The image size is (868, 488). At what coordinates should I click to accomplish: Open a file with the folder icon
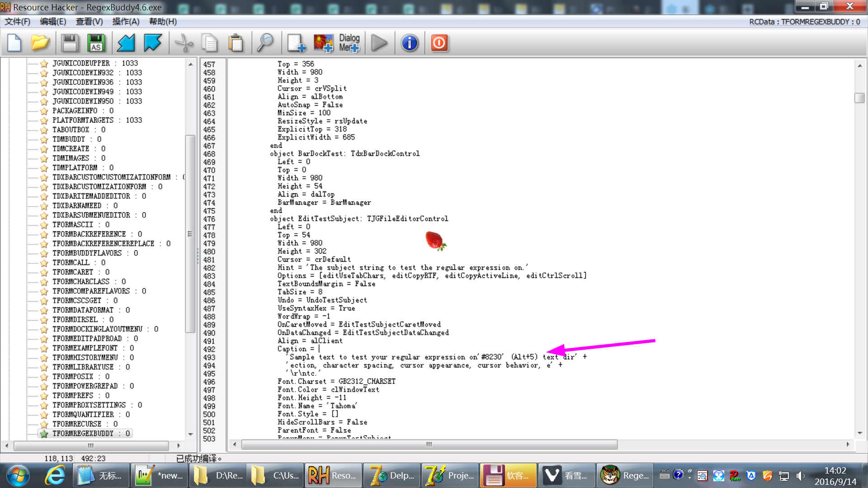point(40,43)
